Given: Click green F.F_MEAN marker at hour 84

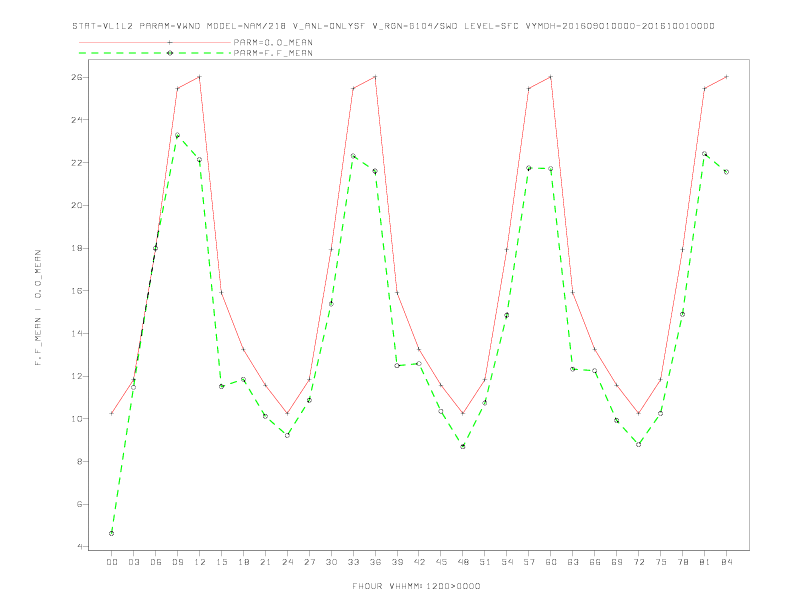Looking at the screenshot, I should 726,172.
